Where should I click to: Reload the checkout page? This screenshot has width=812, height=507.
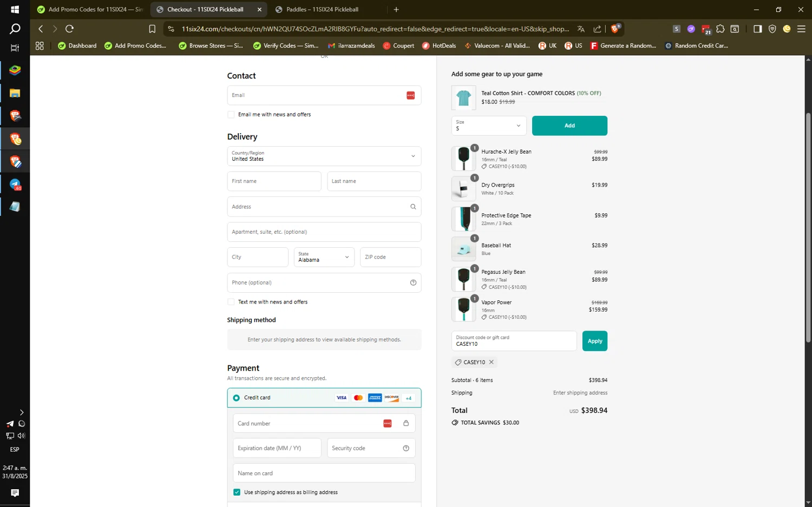[x=69, y=29]
